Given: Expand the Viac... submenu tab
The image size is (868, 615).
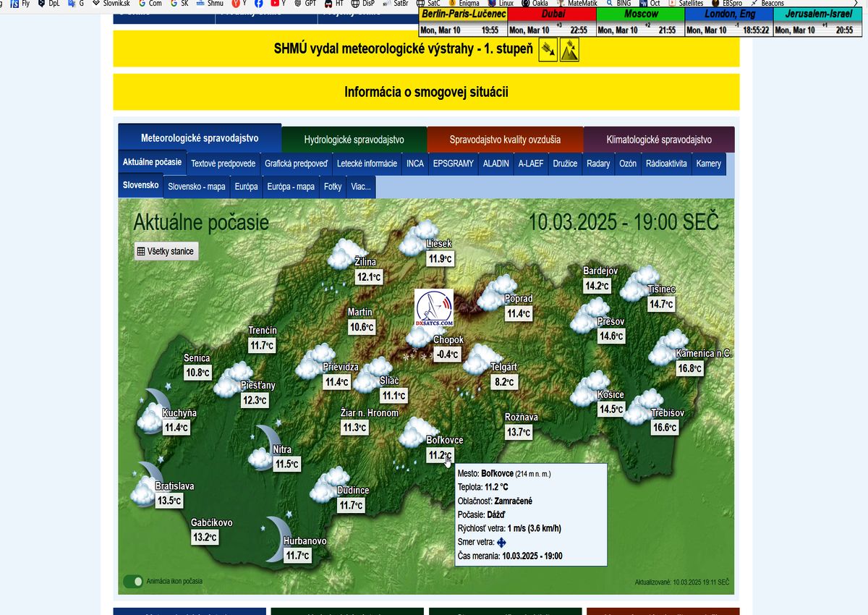Looking at the screenshot, I should [361, 187].
